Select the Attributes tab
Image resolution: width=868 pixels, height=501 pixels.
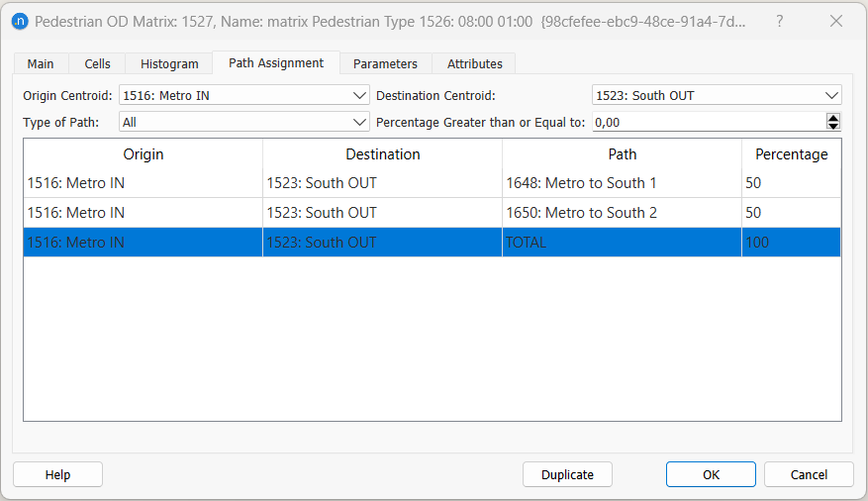coord(474,63)
